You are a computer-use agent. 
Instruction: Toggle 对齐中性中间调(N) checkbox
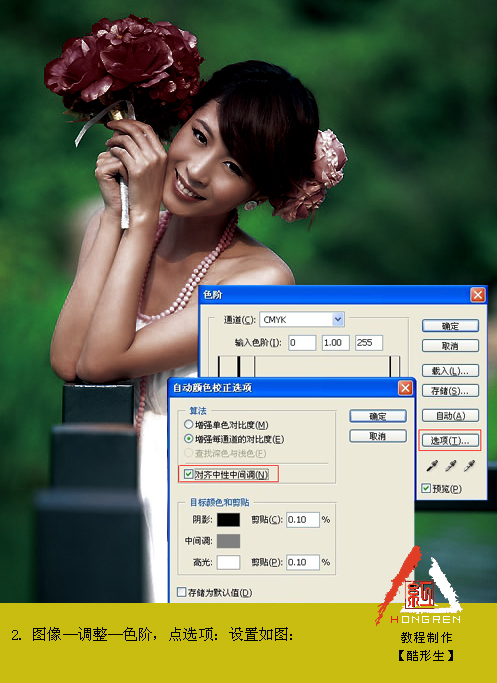tap(188, 474)
